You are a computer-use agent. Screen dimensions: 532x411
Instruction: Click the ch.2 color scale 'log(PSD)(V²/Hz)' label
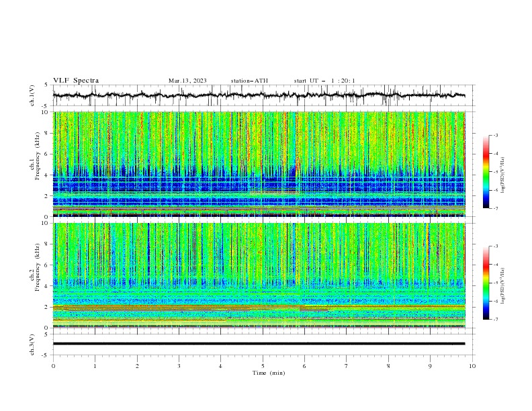[x=502, y=286]
